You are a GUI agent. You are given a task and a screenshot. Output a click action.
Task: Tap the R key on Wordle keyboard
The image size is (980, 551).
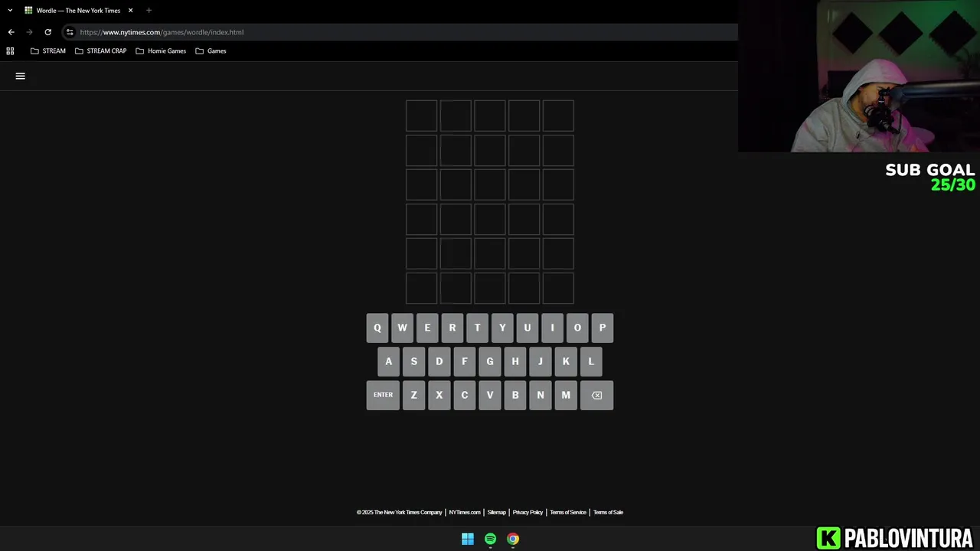click(452, 328)
